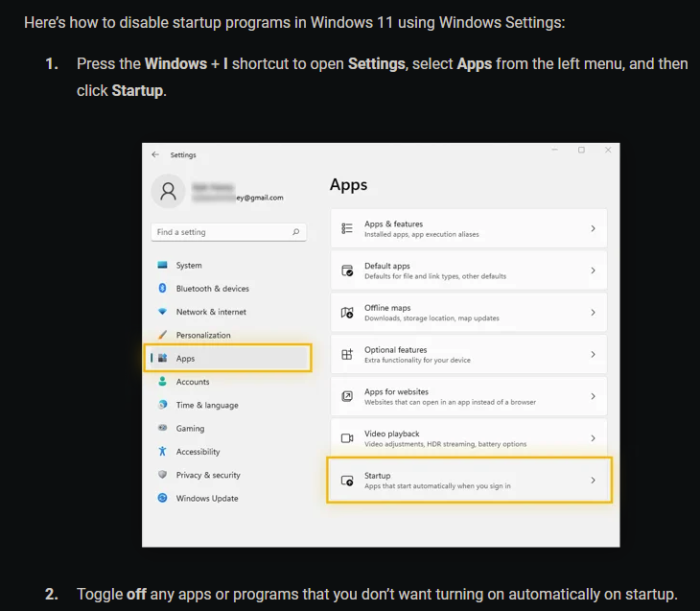Screen dimensions: 700x611
Task: Go to Time & language
Action: pyautogui.click(x=229, y=405)
